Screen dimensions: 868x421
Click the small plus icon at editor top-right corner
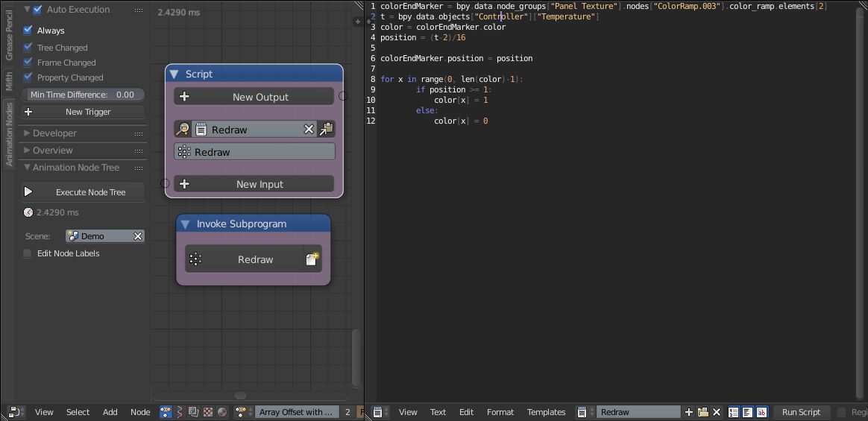tap(358, 22)
